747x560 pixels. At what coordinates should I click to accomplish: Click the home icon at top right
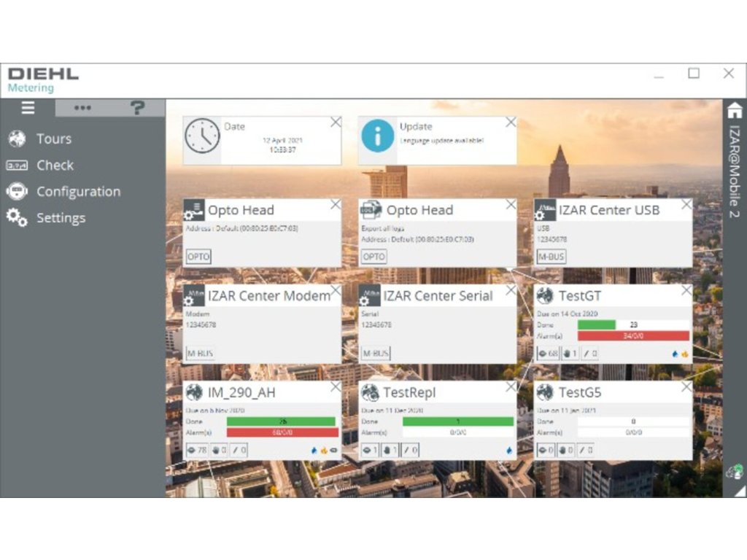click(735, 110)
